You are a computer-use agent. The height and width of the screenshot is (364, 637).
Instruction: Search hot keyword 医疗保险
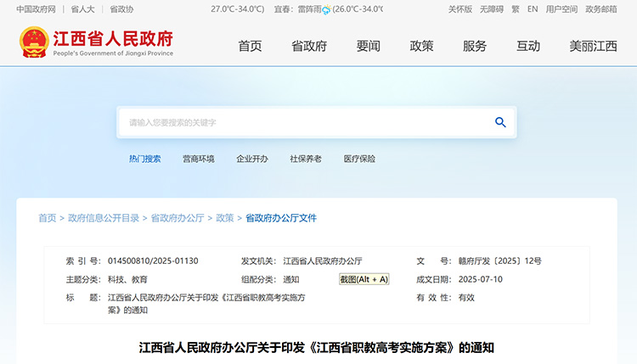(x=359, y=159)
